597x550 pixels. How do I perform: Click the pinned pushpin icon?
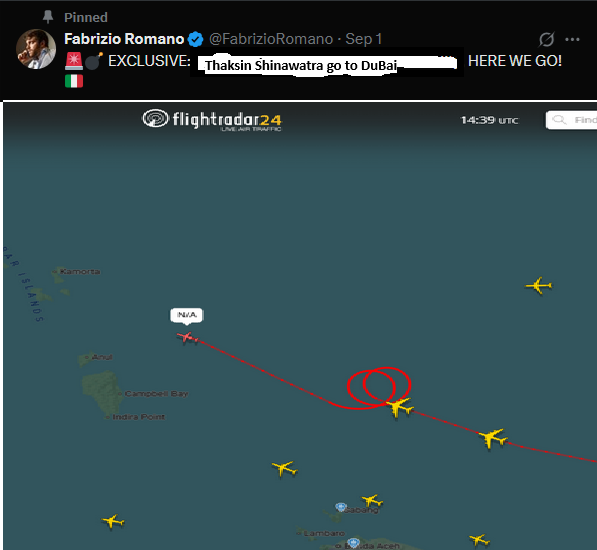48,17
